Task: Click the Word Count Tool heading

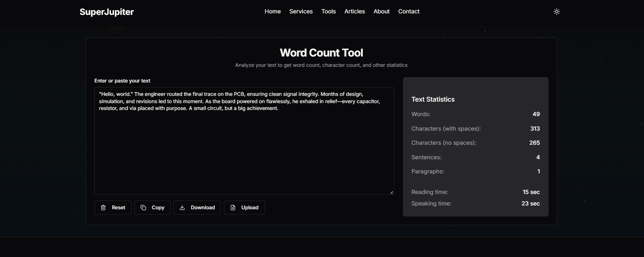Action: click(x=321, y=53)
